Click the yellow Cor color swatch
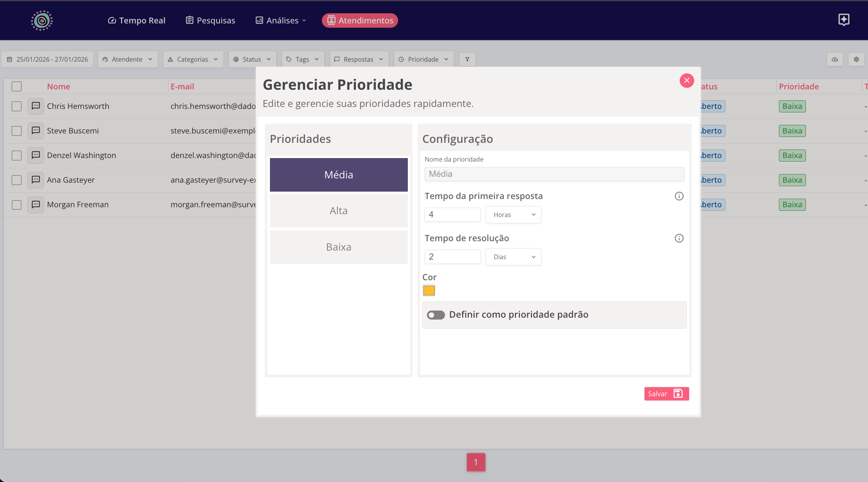Image resolution: width=868 pixels, height=482 pixels. 429,290
